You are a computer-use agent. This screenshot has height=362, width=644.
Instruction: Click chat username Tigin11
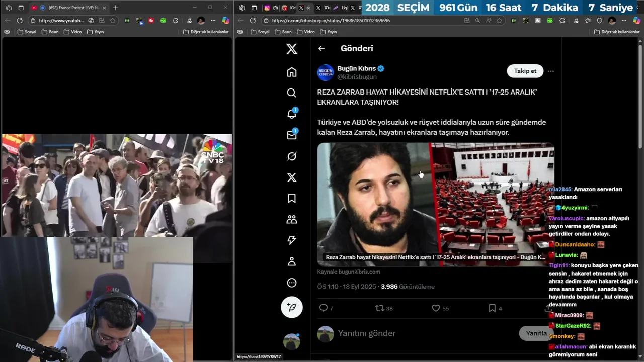point(559,265)
